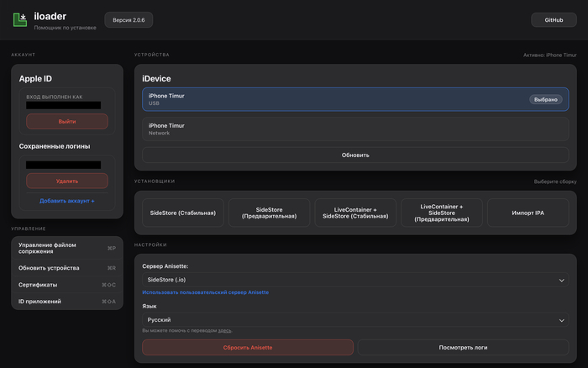Select LiveContainer + SideStore (Предварительная)
This screenshot has height=368, width=588.
pos(443,213)
